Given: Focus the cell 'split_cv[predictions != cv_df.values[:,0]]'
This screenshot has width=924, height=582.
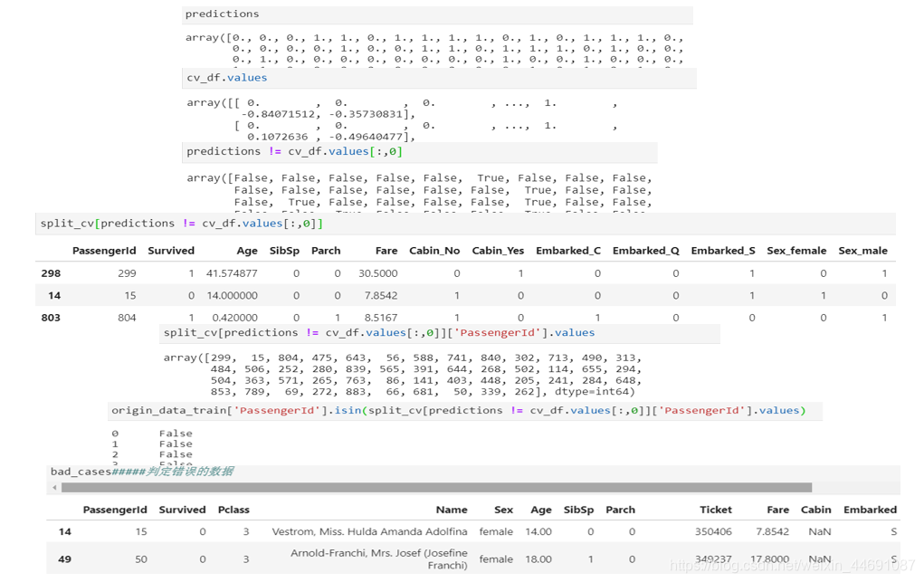Looking at the screenshot, I should pyautogui.click(x=465, y=224).
